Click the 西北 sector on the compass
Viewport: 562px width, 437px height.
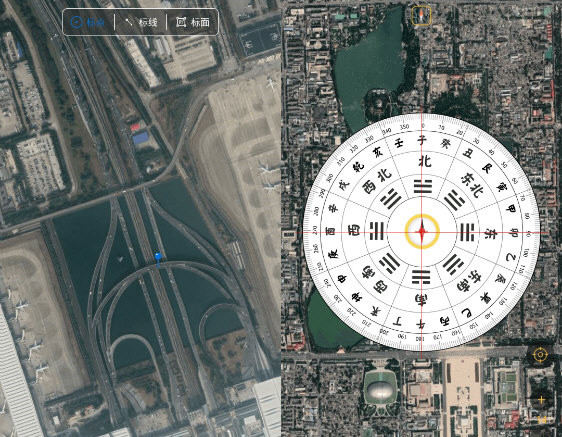(378, 180)
